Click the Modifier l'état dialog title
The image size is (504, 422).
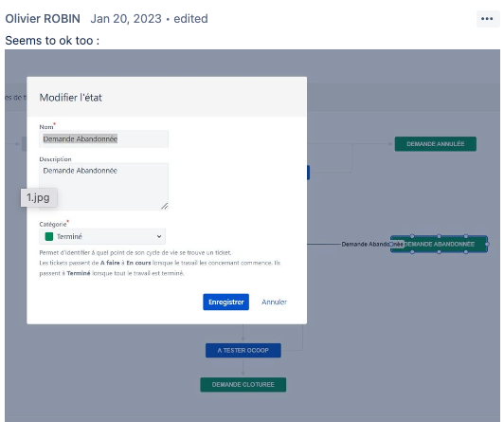click(x=71, y=98)
